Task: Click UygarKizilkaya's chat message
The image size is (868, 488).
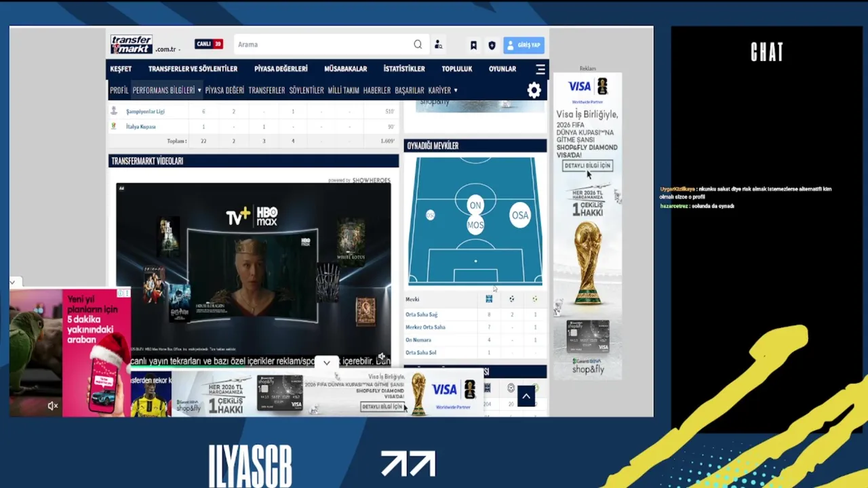Action: 745,192
